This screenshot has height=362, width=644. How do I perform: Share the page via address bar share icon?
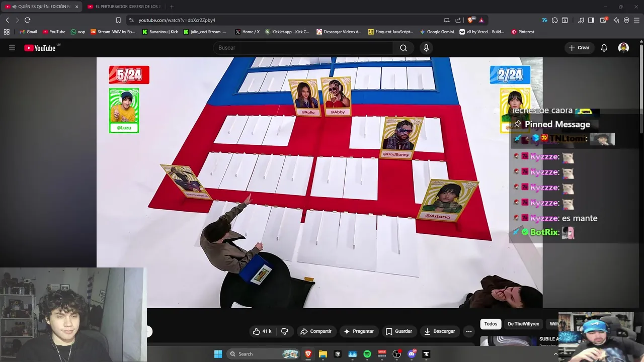458,20
